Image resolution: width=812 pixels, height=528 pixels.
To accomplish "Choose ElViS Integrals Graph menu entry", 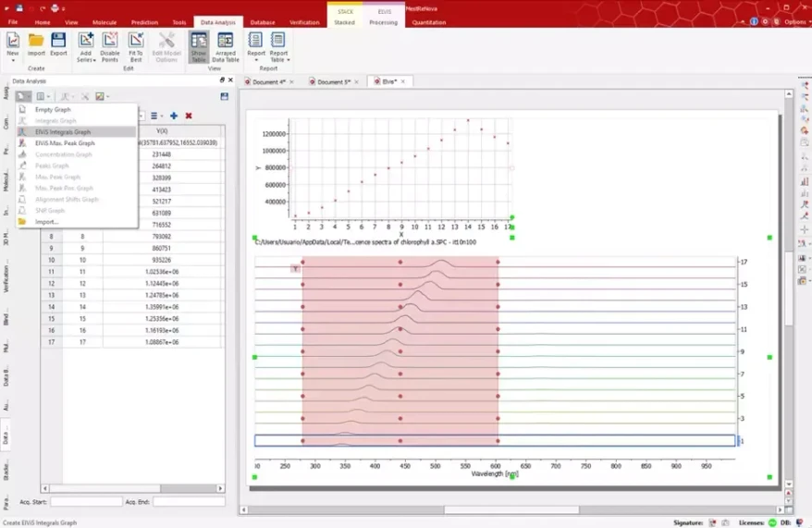I will coord(77,132).
